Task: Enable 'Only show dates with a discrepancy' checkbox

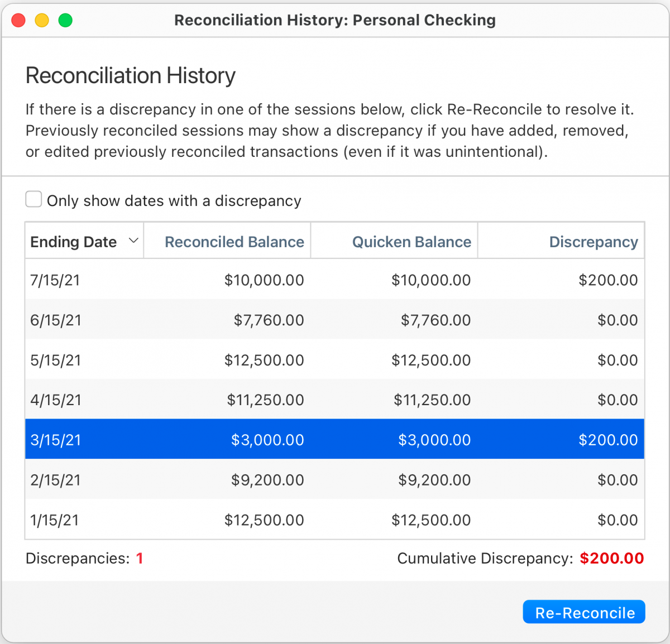Action: tap(33, 199)
